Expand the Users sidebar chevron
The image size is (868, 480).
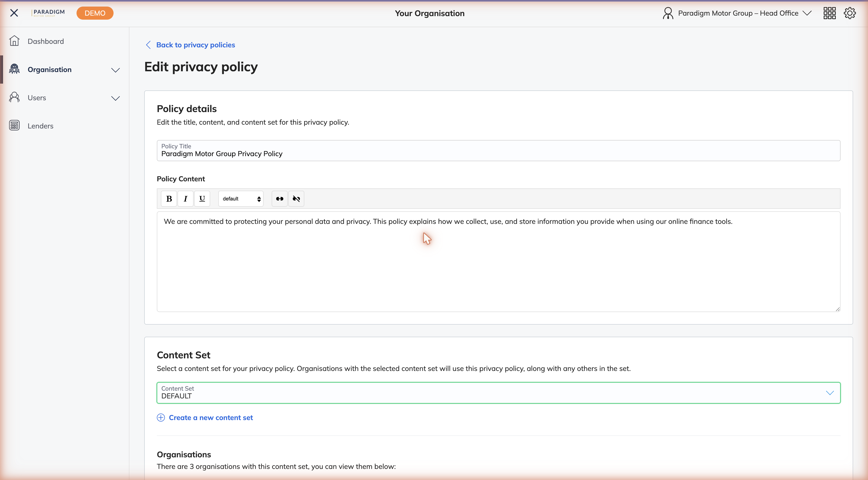pyautogui.click(x=116, y=98)
